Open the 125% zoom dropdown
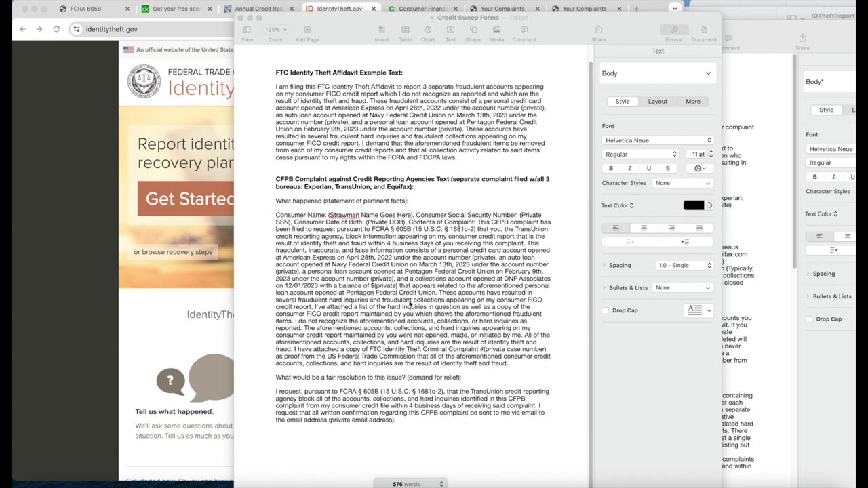 pos(275,30)
